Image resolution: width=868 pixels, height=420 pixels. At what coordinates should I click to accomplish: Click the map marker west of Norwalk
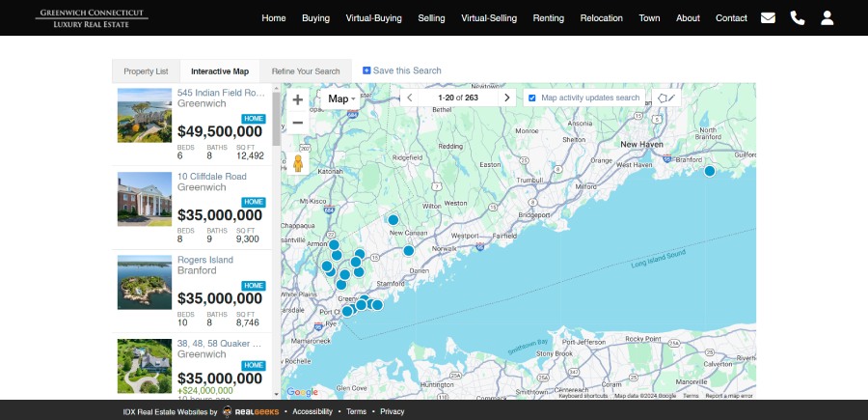coord(409,250)
